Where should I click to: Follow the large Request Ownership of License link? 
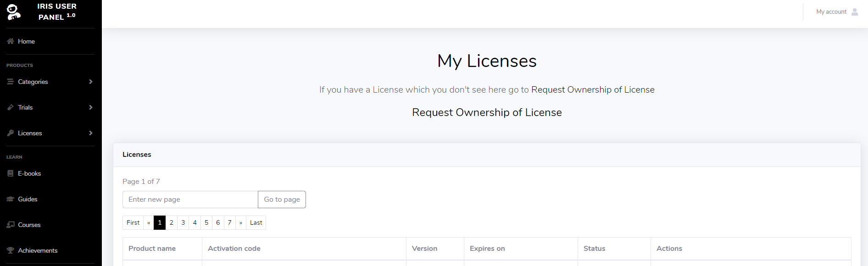click(487, 112)
